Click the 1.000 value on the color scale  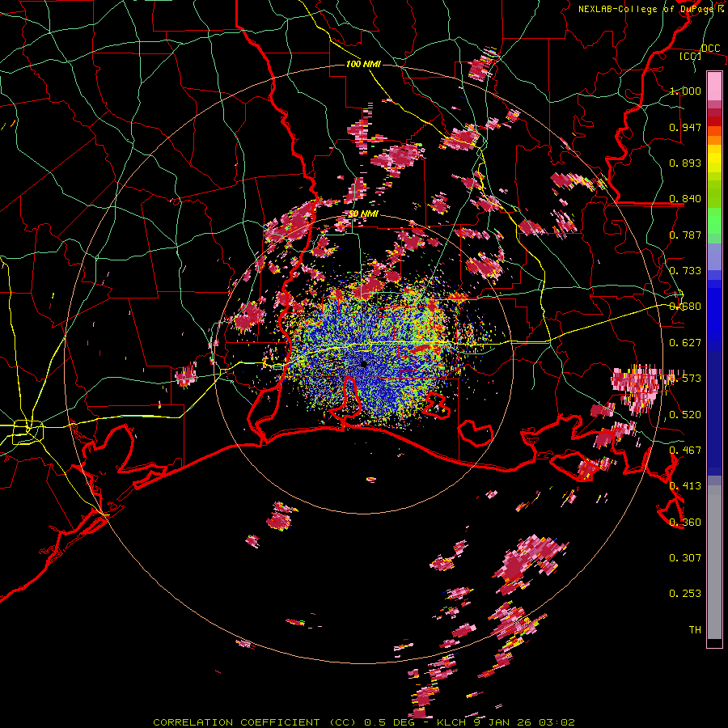tap(685, 91)
